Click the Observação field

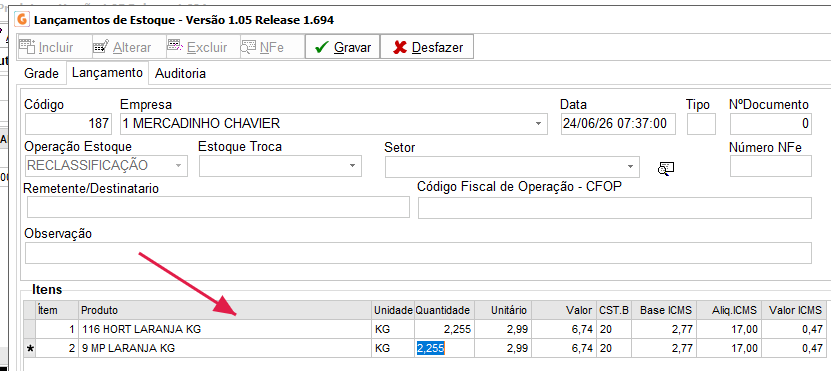(x=418, y=253)
